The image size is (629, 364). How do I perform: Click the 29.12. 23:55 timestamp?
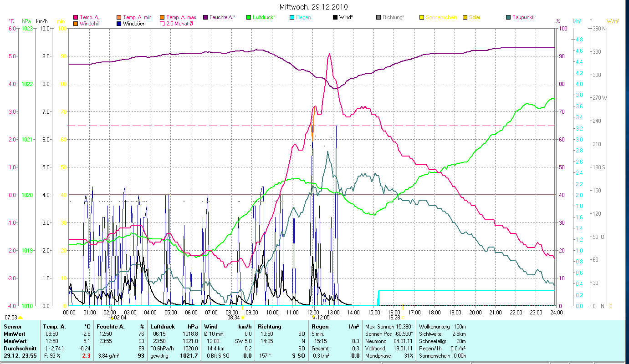click(x=20, y=356)
